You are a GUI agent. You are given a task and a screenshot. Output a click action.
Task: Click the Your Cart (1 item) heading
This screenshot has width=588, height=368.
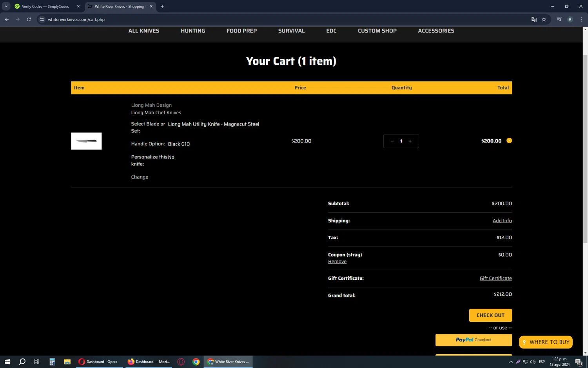(291, 61)
